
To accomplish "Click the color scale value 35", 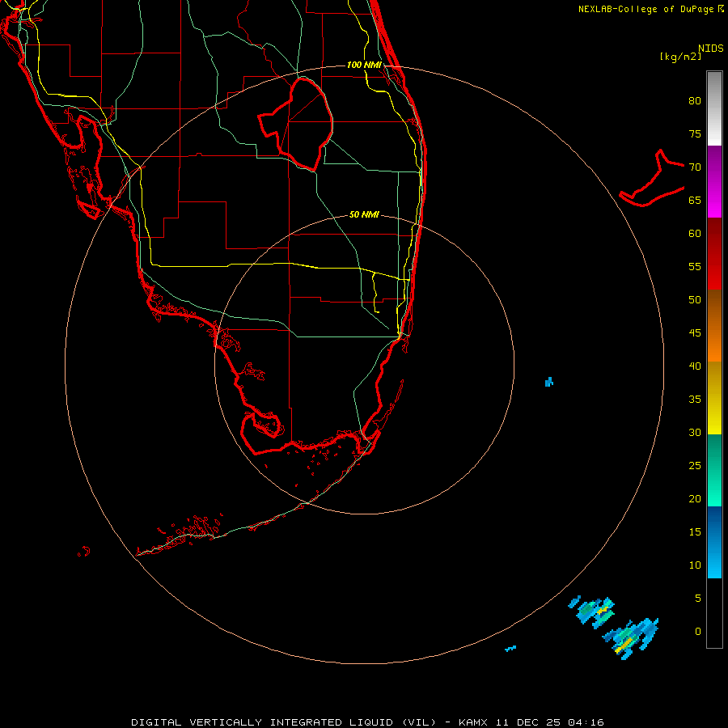I will coord(695,400).
